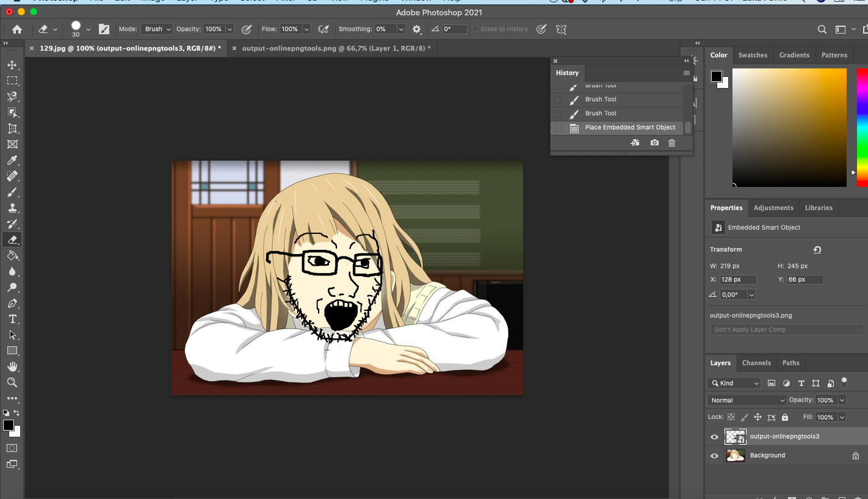
Task: Click the toolbar foreground color swatch
Action: 9,425
